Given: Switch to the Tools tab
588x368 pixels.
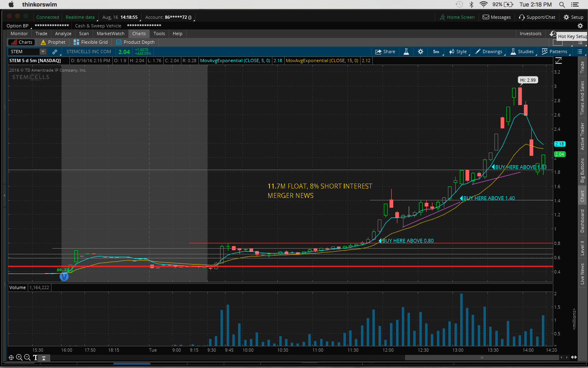Looking at the screenshot, I should 159,34.
